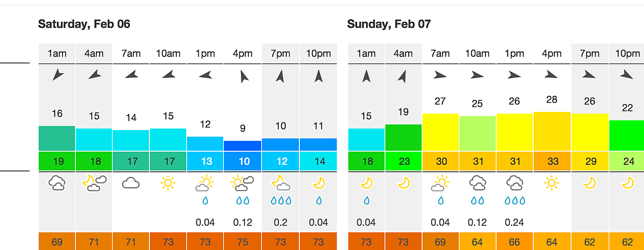Click the Saturday 4pm sun and cloud icon
Screen dimensions: 644x250
243,183
